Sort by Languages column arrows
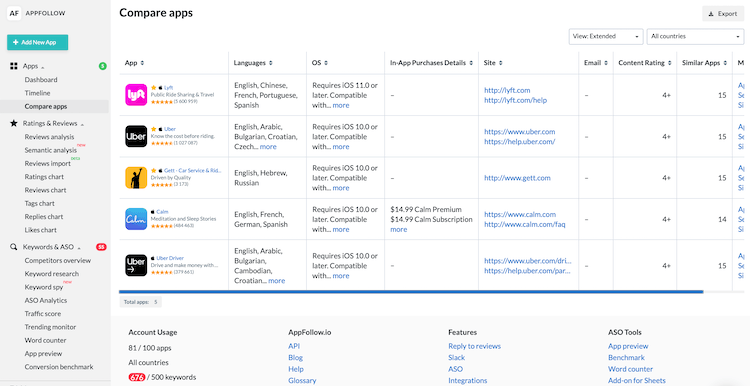The width and height of the screenshot is (750, 386). [x=271, y=63]
